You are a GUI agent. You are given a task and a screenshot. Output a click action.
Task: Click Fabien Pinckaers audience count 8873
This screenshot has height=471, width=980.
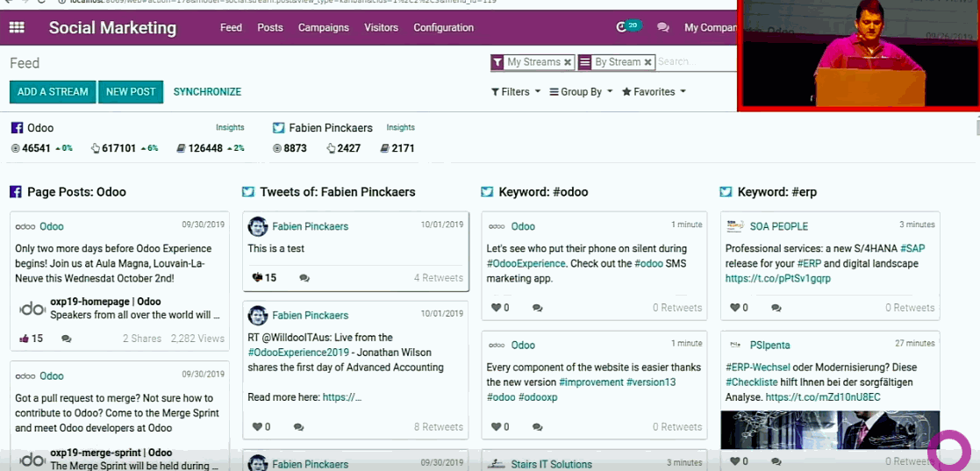(295, 149)
